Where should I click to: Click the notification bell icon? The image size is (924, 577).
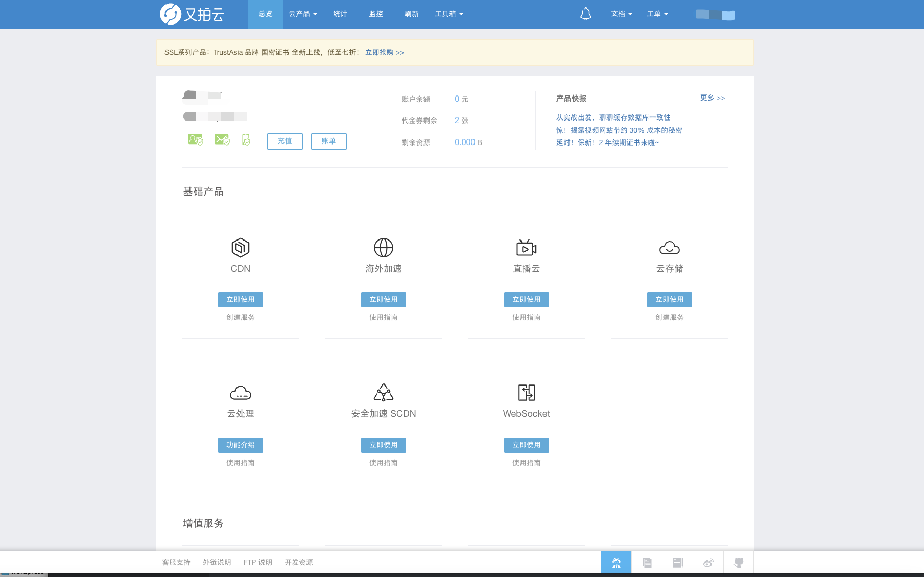tap(585, 14)
